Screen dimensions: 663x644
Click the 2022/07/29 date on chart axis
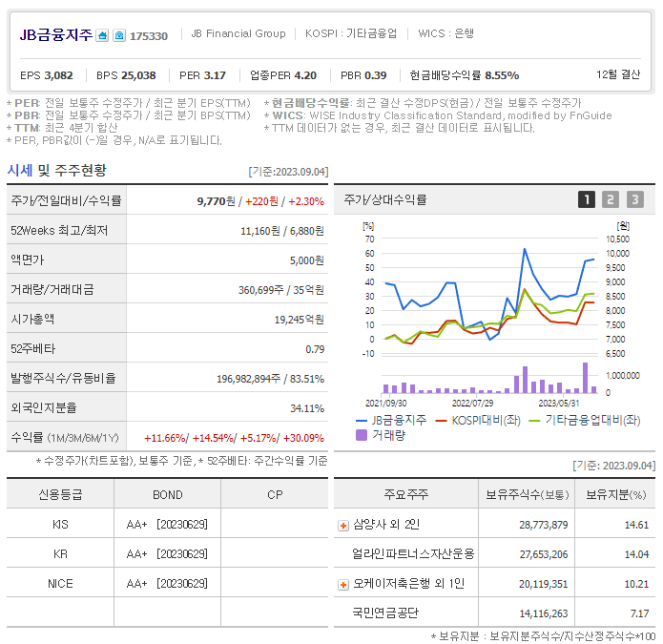(472, 403)
